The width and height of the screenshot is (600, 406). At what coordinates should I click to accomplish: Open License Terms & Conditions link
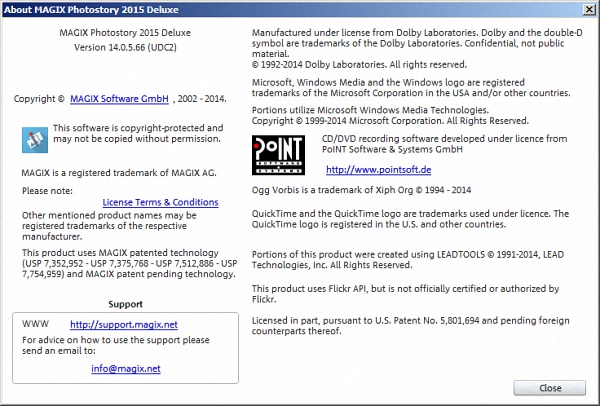point(160,202)
